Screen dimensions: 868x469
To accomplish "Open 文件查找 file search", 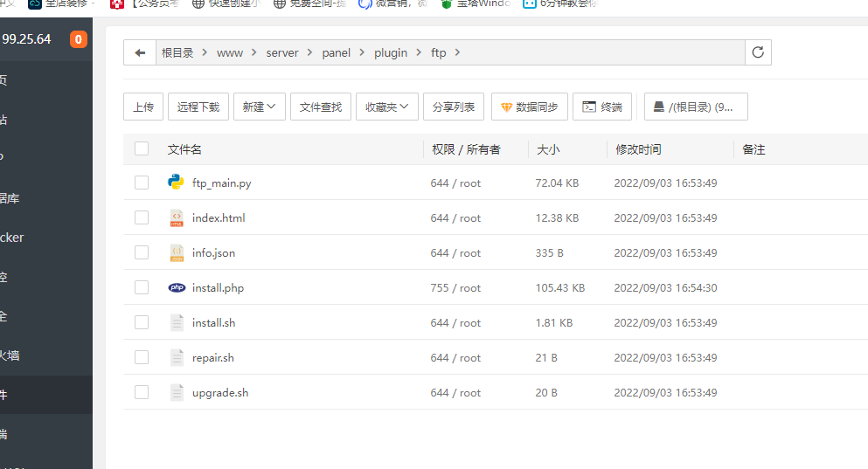I will (x=321, y=107).
